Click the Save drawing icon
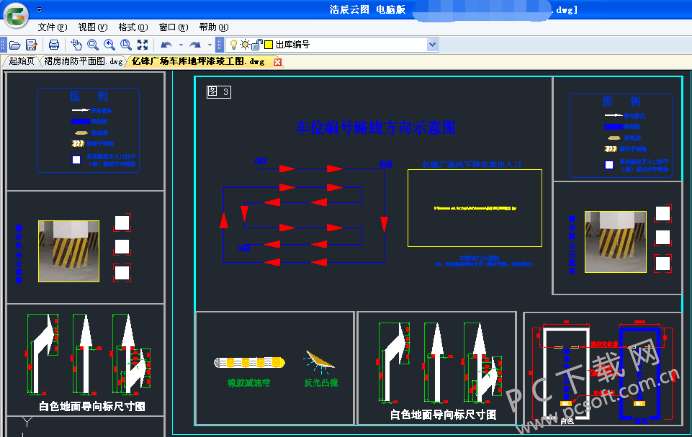This screenshot has height=437, width=692. click(32, 45)
